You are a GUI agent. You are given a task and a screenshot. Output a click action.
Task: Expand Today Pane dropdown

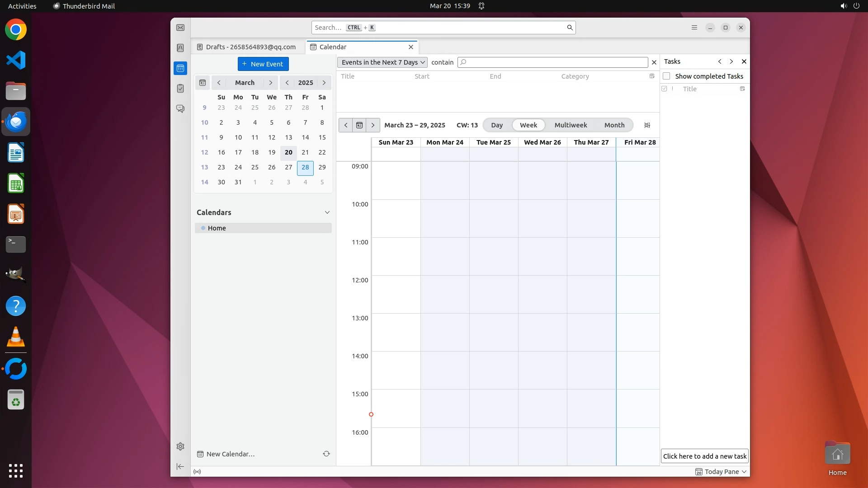click(x=744, y=471)
